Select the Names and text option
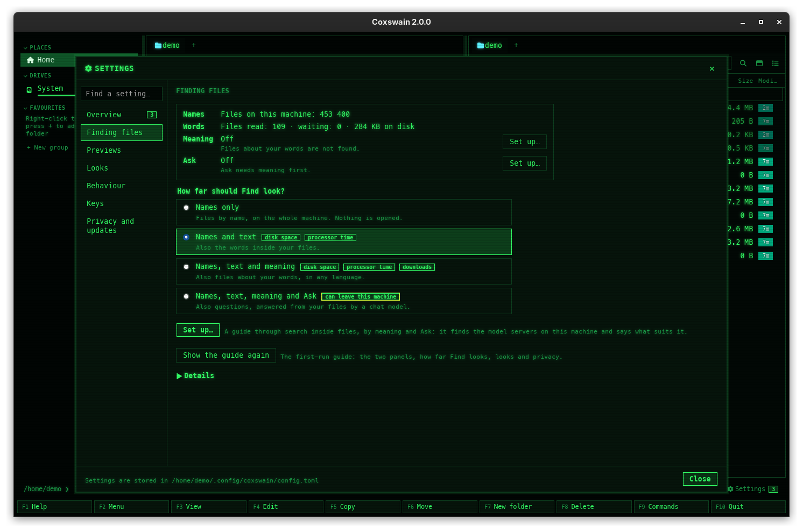Image resolution: width=803 pixels, height=532 pixels. pyautogui.click(x=343, y=242)
